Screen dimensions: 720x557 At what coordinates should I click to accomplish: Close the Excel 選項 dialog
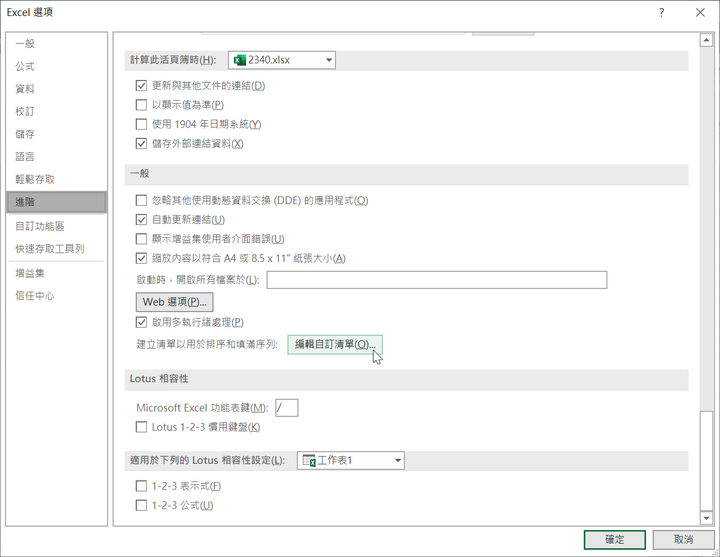(700, 12)
